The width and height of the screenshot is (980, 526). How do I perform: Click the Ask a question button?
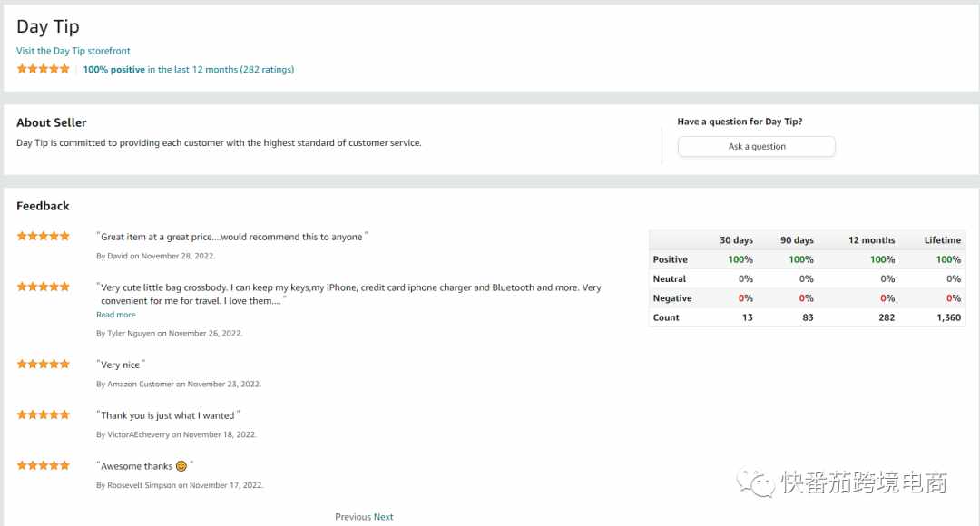click(756, 146)
